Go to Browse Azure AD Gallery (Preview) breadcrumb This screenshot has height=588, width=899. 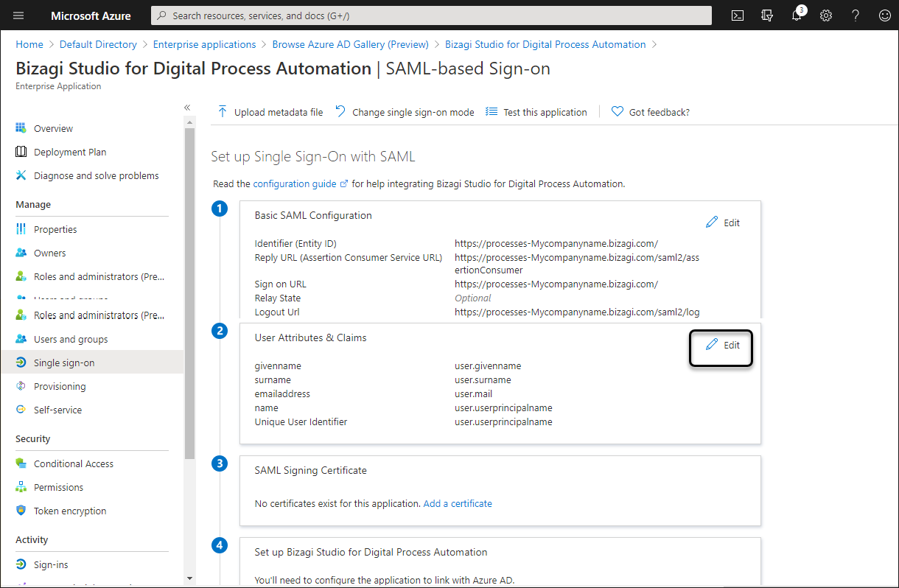(x=351, y=44)
